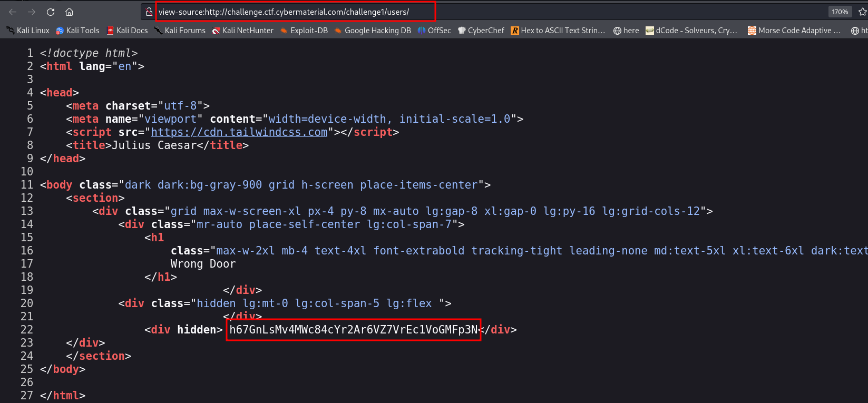Open the Google Hacking DB bookmark
This screenshot has height=403, width=868.
tap(373, 31)
